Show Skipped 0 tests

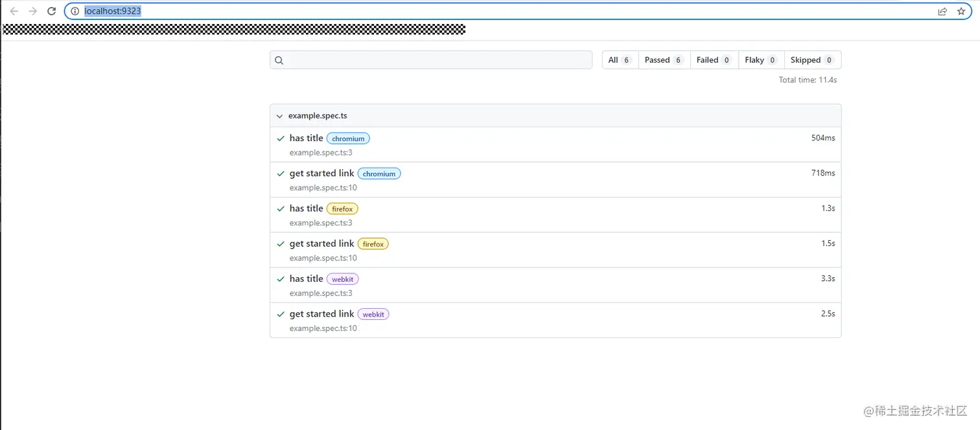coord(813,60)
